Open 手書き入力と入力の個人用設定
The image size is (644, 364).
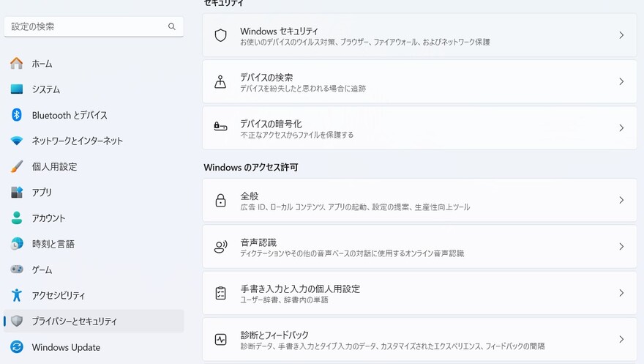[x=419, y=294]
